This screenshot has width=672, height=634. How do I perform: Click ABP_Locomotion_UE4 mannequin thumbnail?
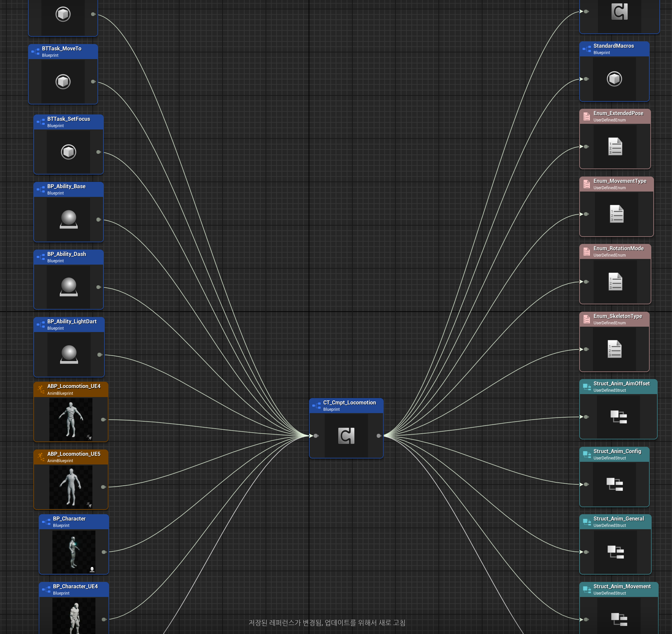(x=71, y=420)
